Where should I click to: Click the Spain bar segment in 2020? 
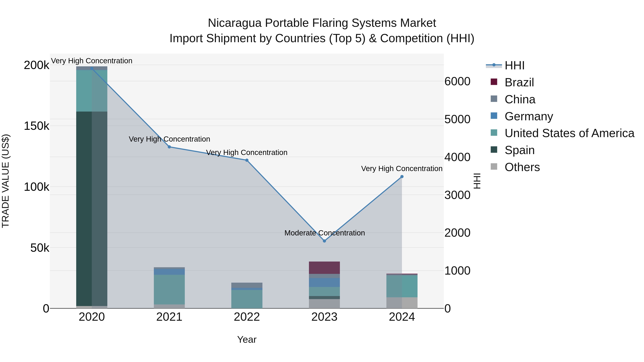tap(92, 209)
